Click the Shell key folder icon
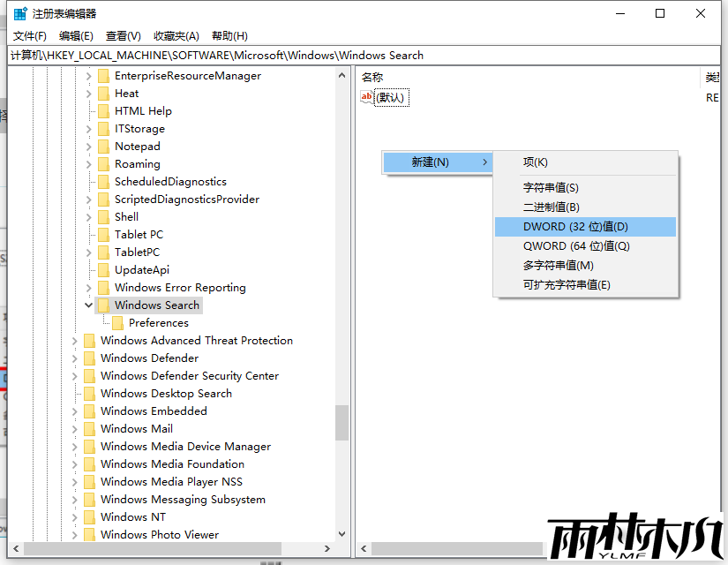Viewport: 728px width, 565px height. pos(102,216)
